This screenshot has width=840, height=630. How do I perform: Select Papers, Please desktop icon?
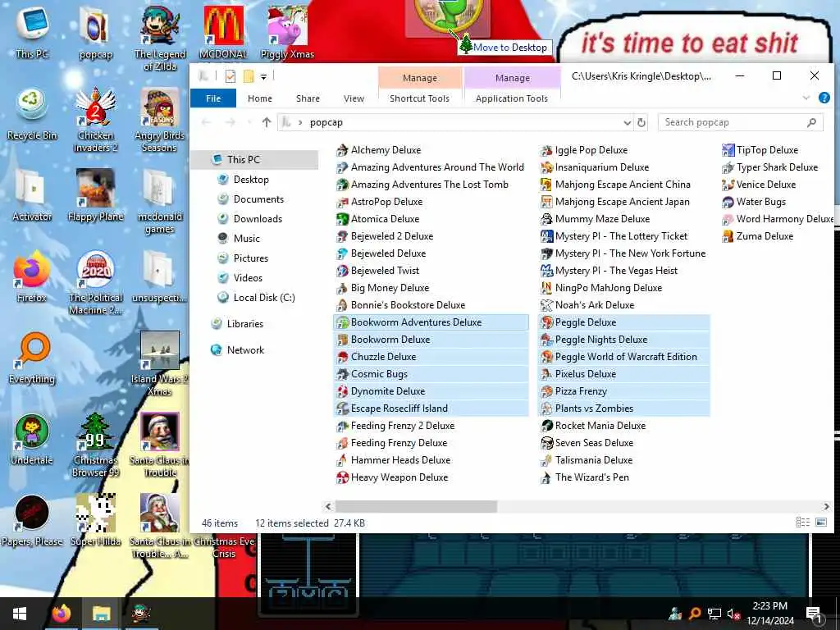click(x=32, y=519)
